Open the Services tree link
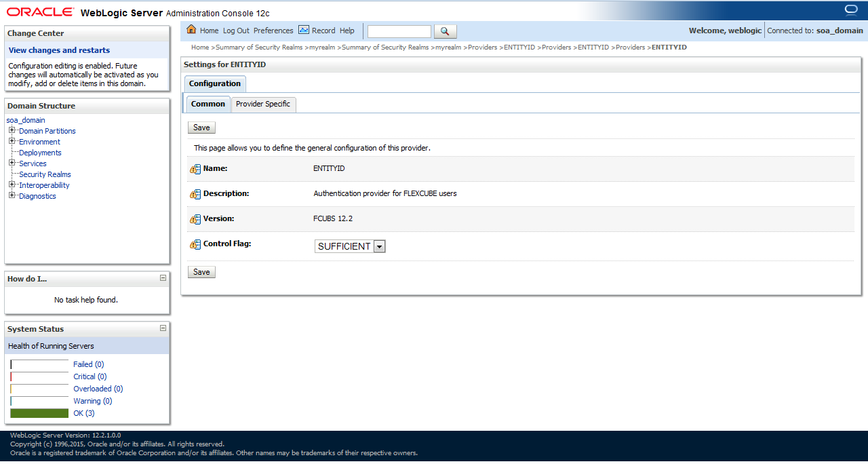 tap(33, 163)
